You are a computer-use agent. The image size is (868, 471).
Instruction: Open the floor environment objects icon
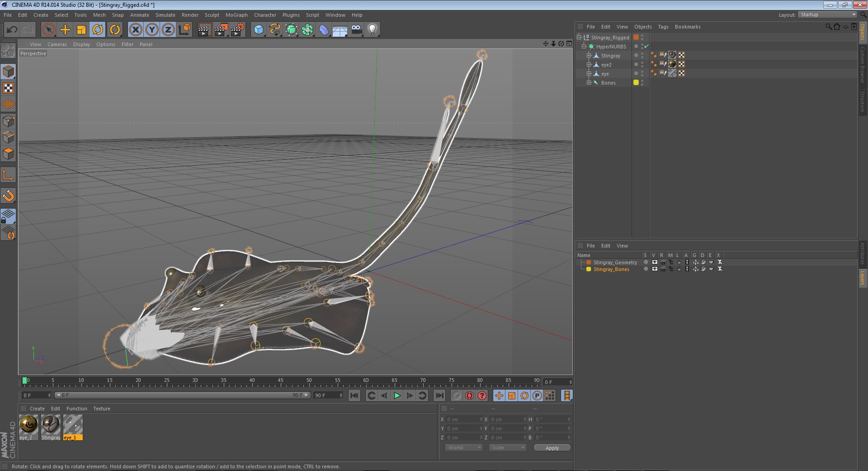[340, 30]
